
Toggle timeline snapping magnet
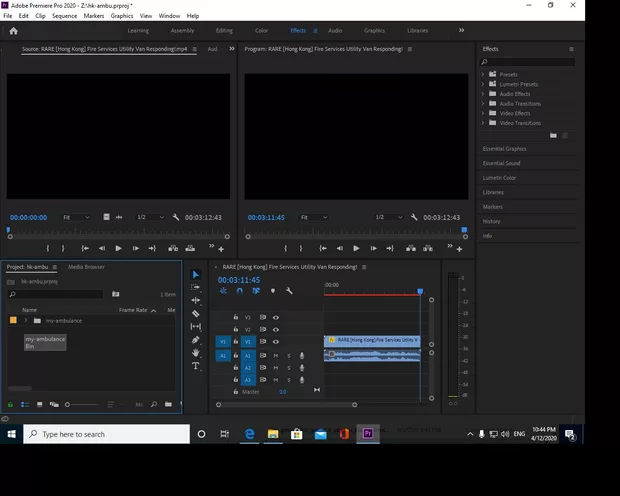pyautogui.click(x=240, y=291)
